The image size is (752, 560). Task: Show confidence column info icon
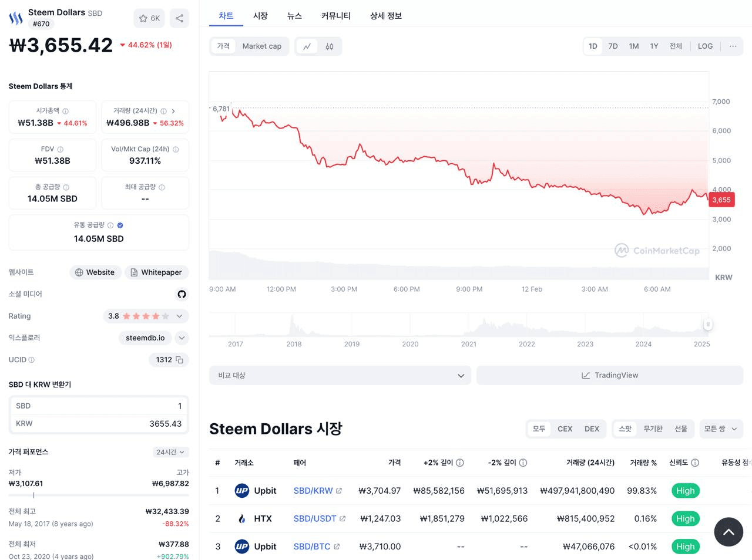[695, 463]
